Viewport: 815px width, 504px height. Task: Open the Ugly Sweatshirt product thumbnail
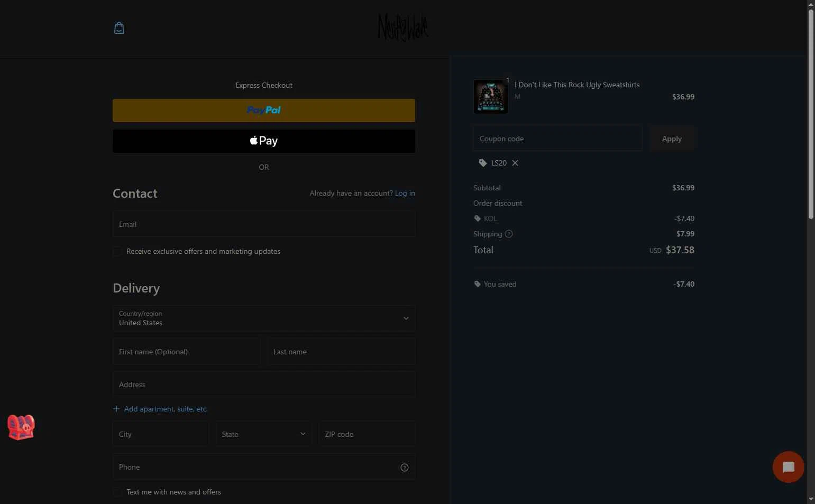(x=490, y=97)
